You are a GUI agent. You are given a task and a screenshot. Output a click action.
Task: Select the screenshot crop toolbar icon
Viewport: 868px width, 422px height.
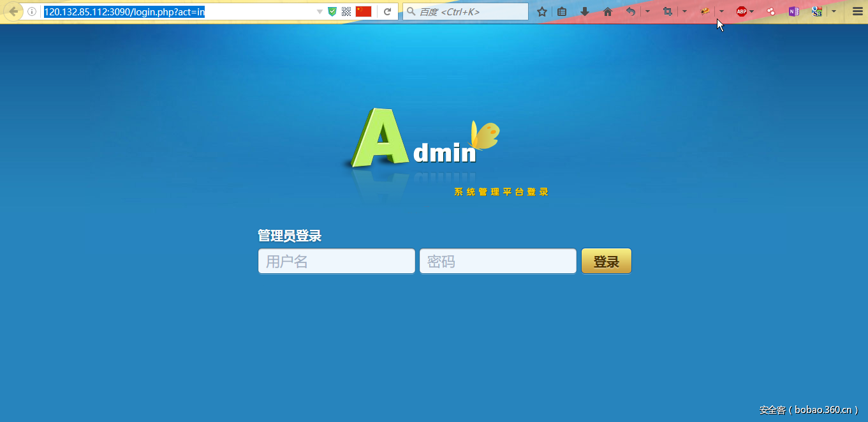point(668,11)
